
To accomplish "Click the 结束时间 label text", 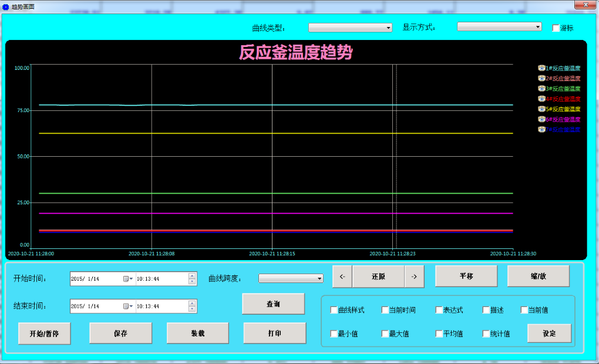I will pyautogui.click(x=30, y=306).
